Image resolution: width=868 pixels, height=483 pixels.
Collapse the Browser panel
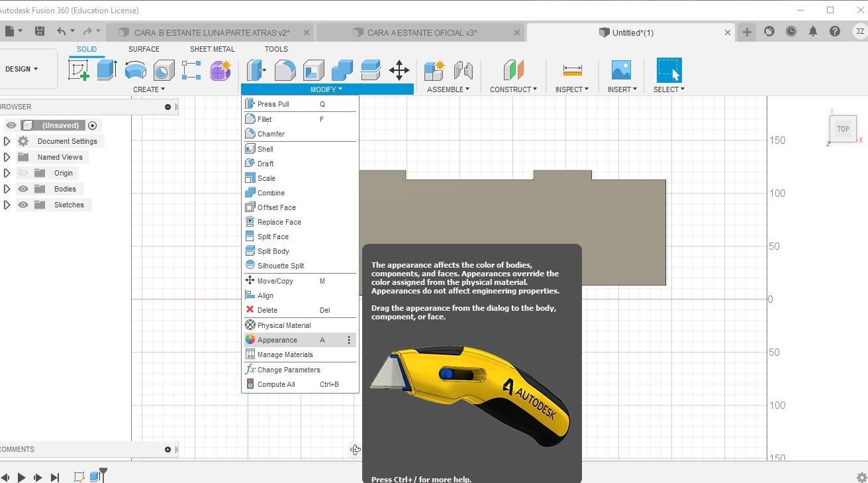[x=168, y=107]
